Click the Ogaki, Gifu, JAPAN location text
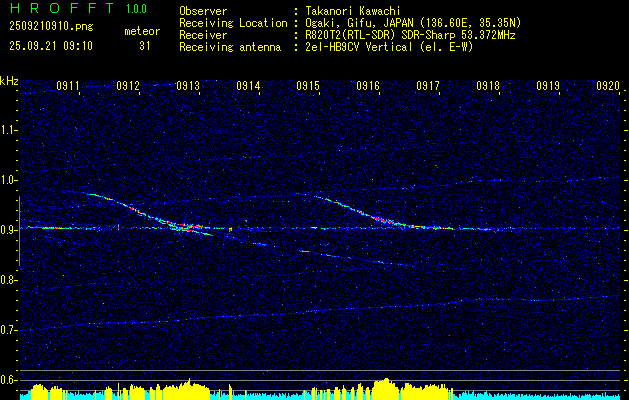 tap(411, 23)
